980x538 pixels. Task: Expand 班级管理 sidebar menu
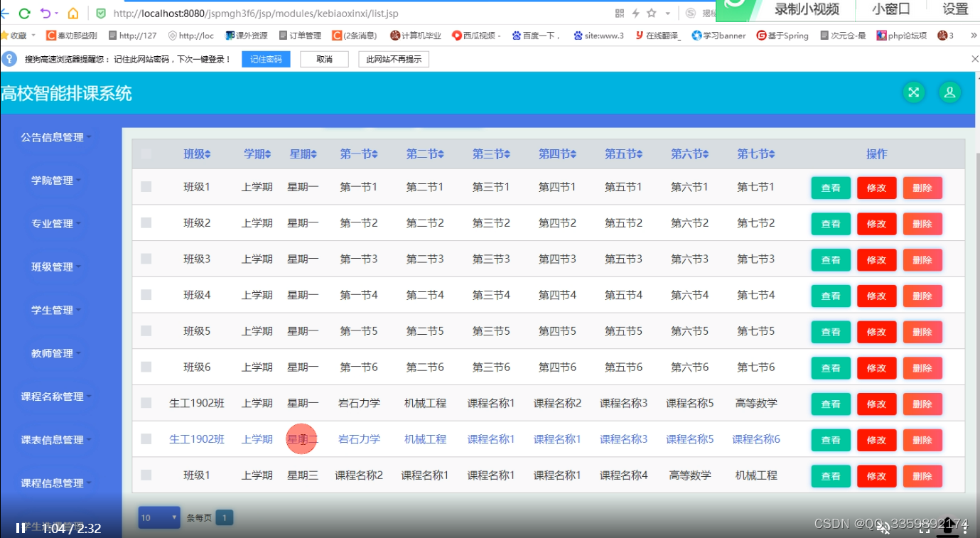coord(56,267)
